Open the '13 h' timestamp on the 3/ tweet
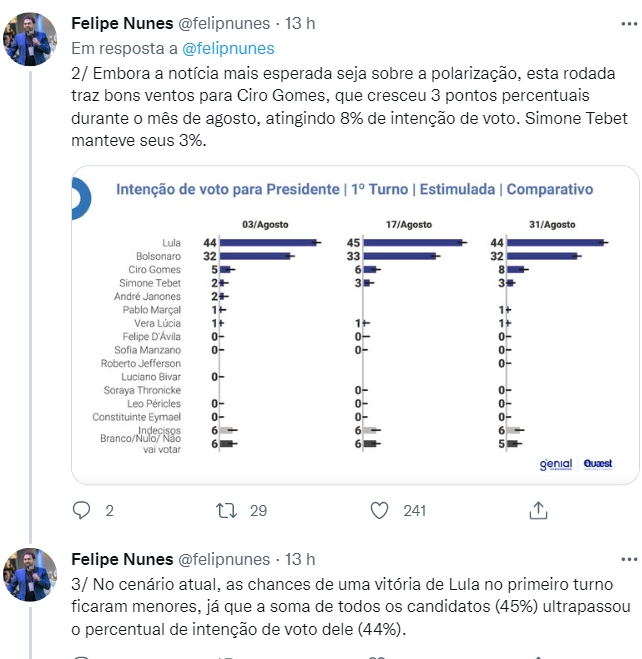This screenshot has height=659, width=642. [x=300, y=559]
